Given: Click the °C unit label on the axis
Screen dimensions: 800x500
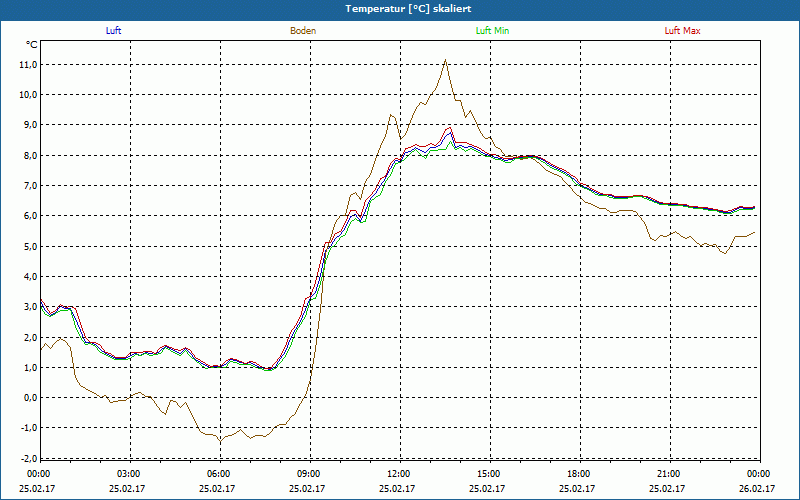Looking at the screenshot, I should [x=32, y=45].
